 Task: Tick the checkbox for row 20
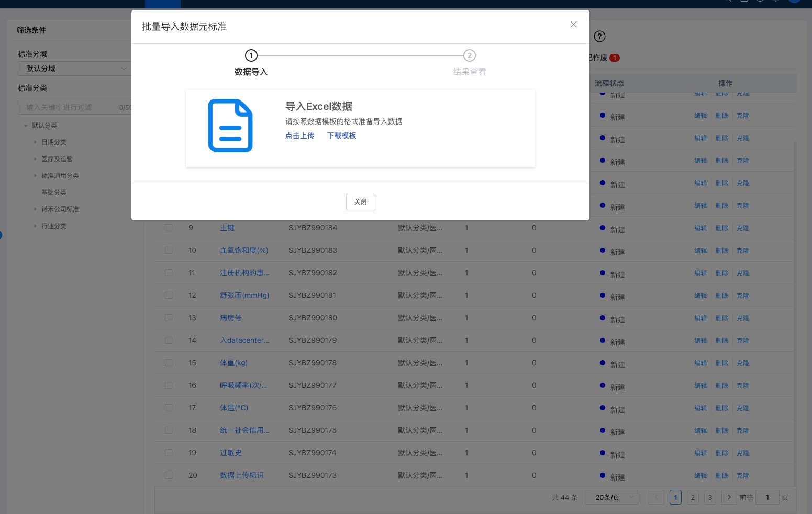(x=169, y=475)
